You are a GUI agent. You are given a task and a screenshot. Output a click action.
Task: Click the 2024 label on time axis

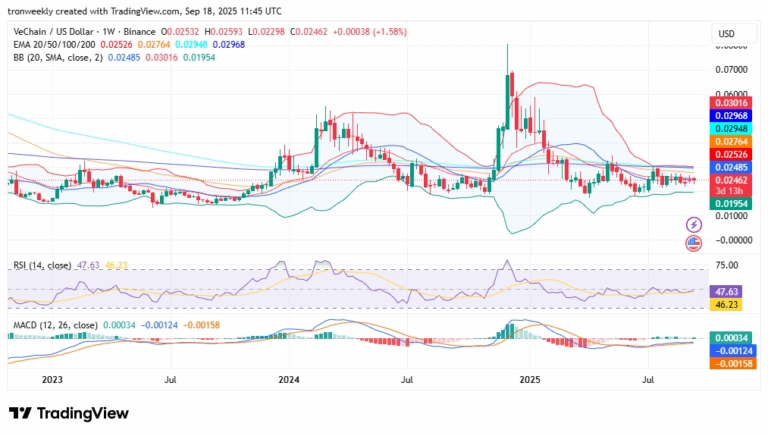pos(289,380)
